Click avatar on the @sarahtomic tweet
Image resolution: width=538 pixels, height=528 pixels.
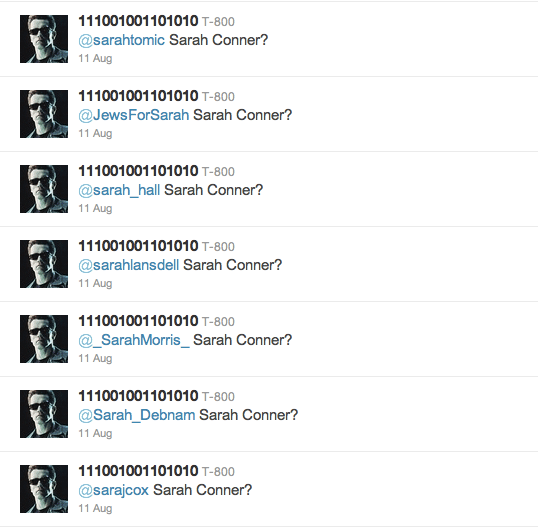pos(44,39)
